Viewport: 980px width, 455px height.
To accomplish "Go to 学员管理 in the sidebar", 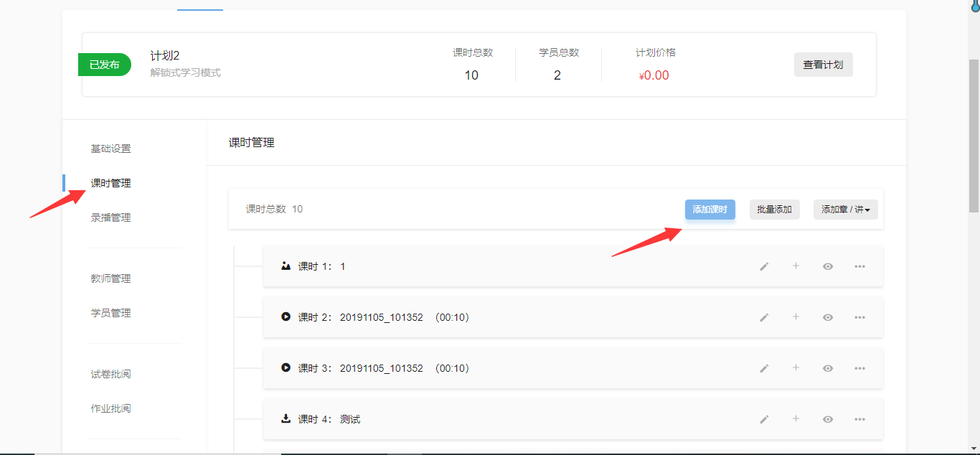I will coord(110,313).
